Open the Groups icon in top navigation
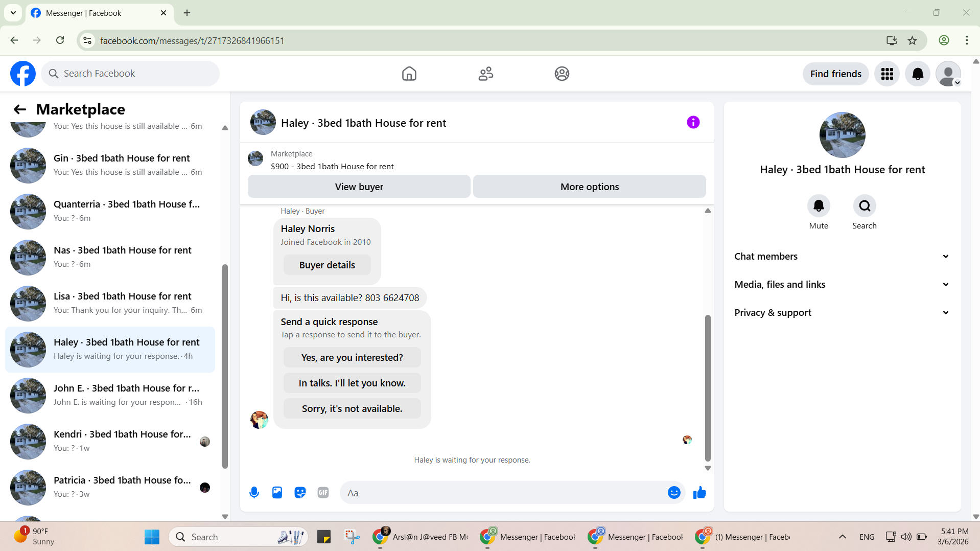Viewport: 980px width, 551px height. click(x=562, y=74)
